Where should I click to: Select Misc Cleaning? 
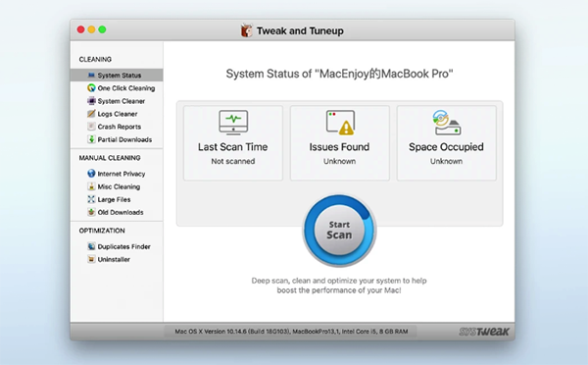(117, 186)
